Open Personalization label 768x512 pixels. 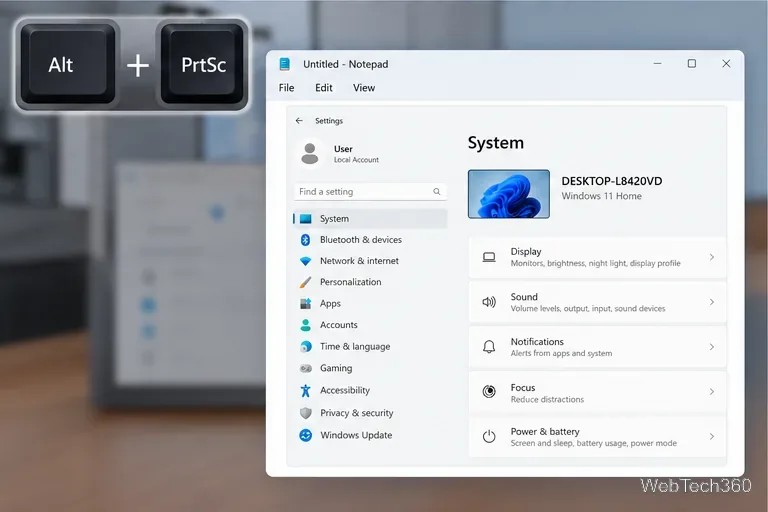pyautogui.click(x=351, y=282)
